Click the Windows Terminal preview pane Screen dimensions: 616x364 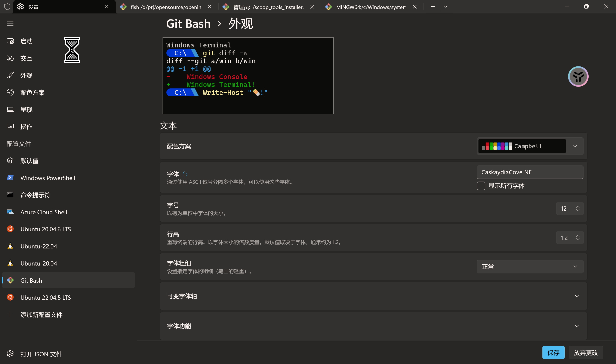(248, 76)
